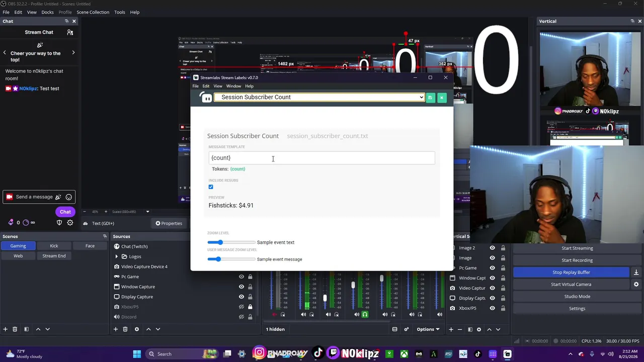The width and height of the screenshot is (644, 362).
Task: Unlock the Xbox/P5 source
Action: (x=250, y=307)
